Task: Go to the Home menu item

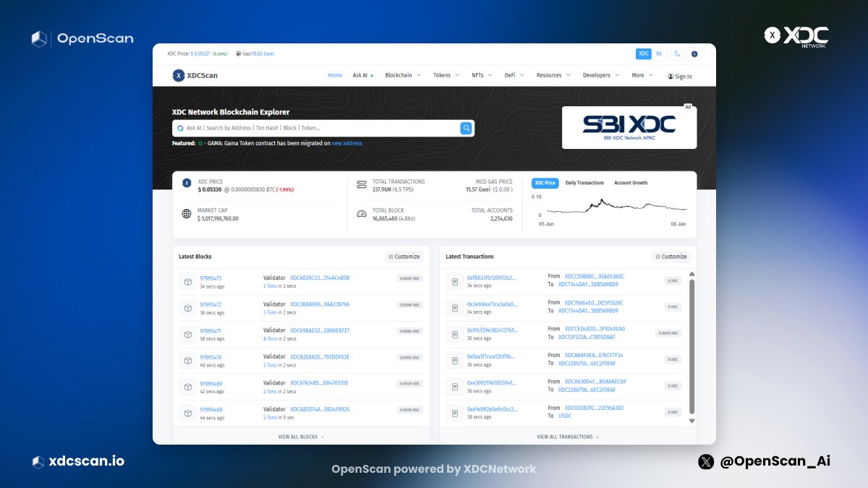Action: tap(335, 75)
